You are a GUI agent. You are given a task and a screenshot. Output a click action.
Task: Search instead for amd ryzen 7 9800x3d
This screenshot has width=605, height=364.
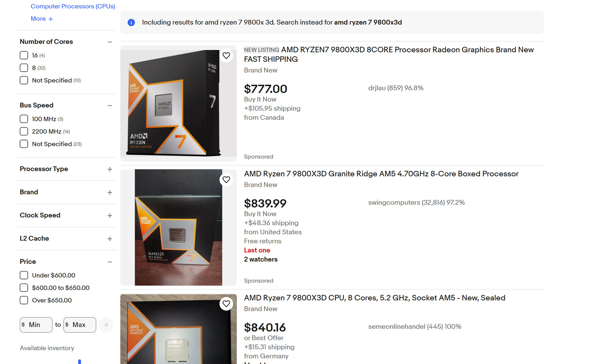(368, 22)
